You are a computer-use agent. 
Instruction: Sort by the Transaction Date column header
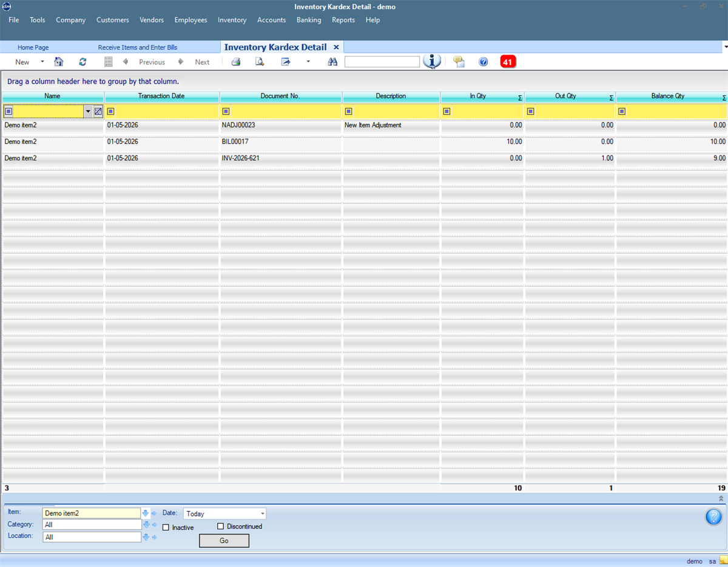coord(161,97)
